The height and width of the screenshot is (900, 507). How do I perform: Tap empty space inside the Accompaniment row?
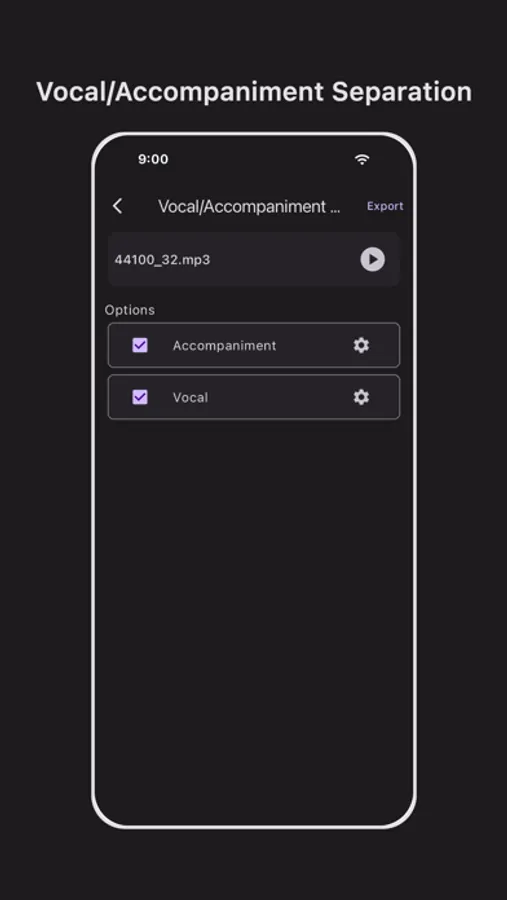(x=313, y=345)
